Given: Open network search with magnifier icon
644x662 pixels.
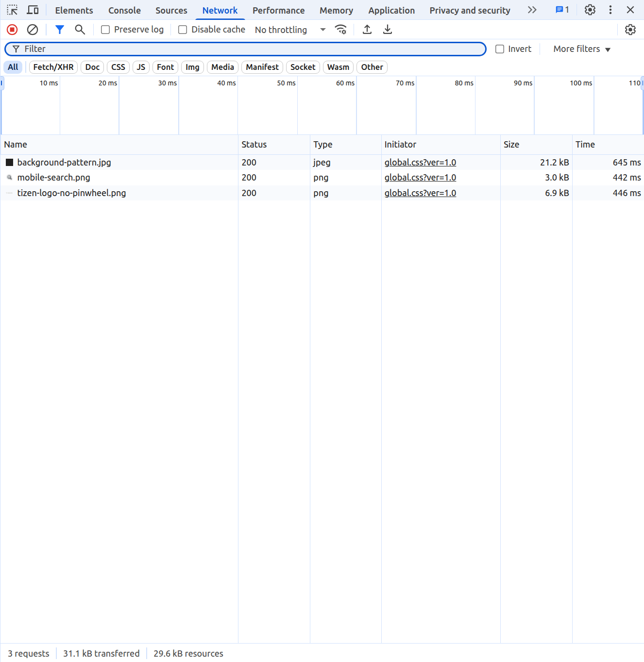Looking at the screenshot, I should 80,30.
